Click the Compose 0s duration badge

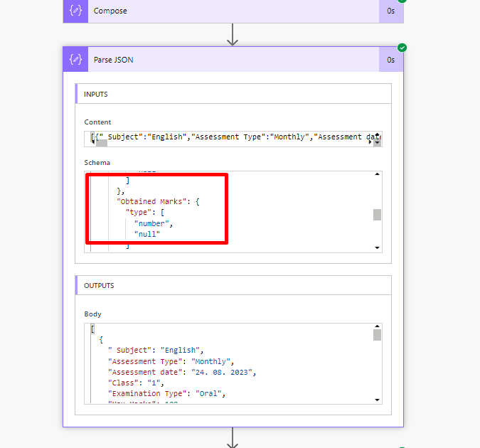(x=390, y=11)
